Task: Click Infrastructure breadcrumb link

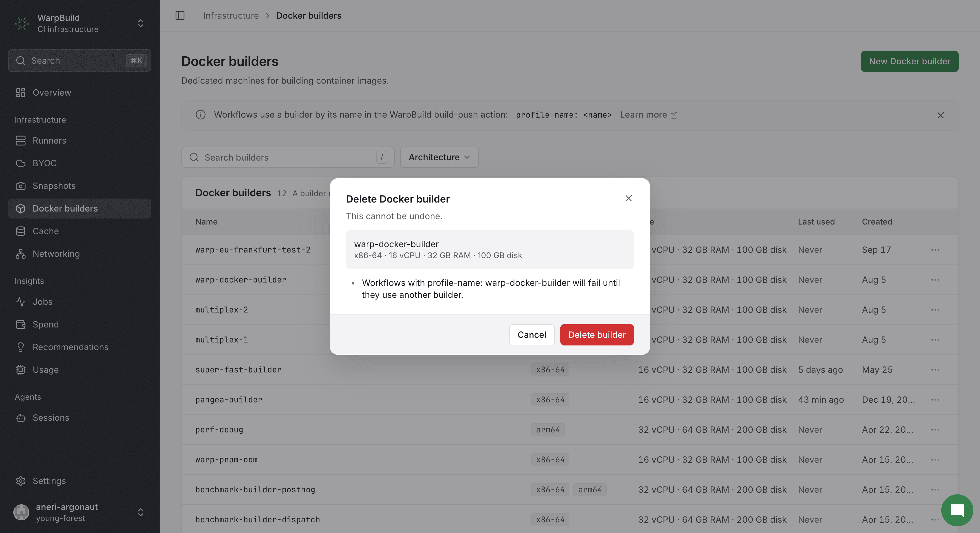Action: pyautogui.click(x=231, y=16)
